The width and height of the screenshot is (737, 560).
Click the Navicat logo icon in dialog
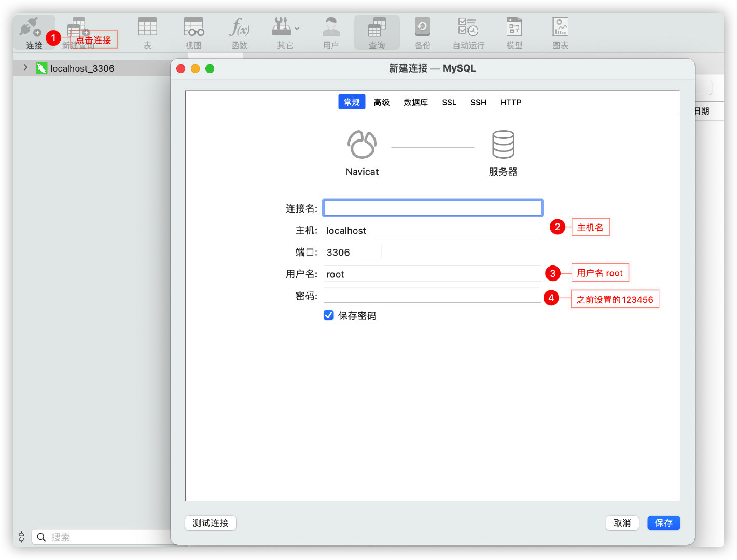362,144
